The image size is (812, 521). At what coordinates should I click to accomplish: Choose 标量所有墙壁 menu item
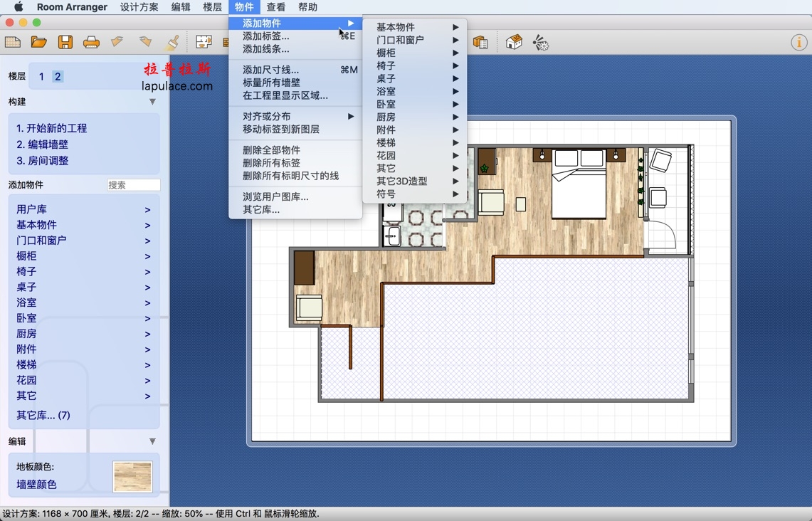coord(295,83)
